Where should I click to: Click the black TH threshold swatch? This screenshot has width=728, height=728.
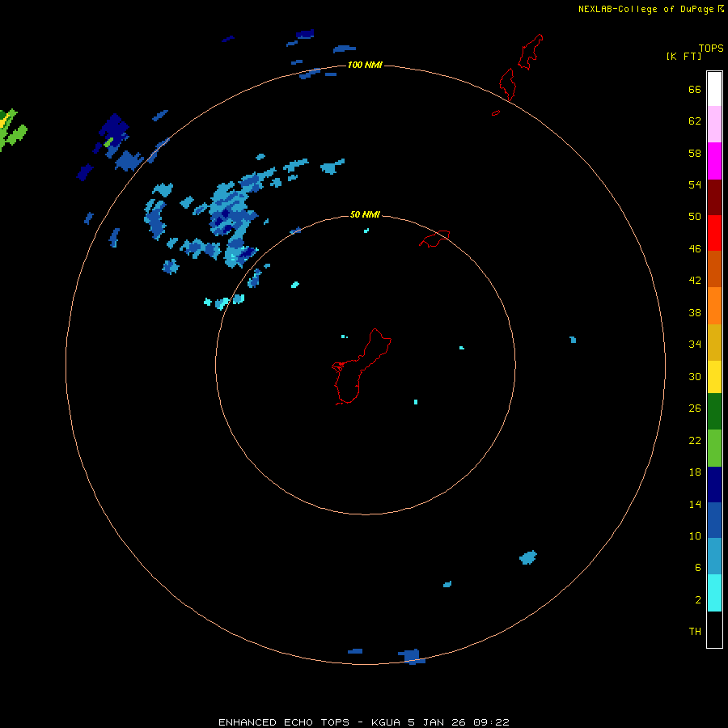pyautogui.click(x=714, y=629)
